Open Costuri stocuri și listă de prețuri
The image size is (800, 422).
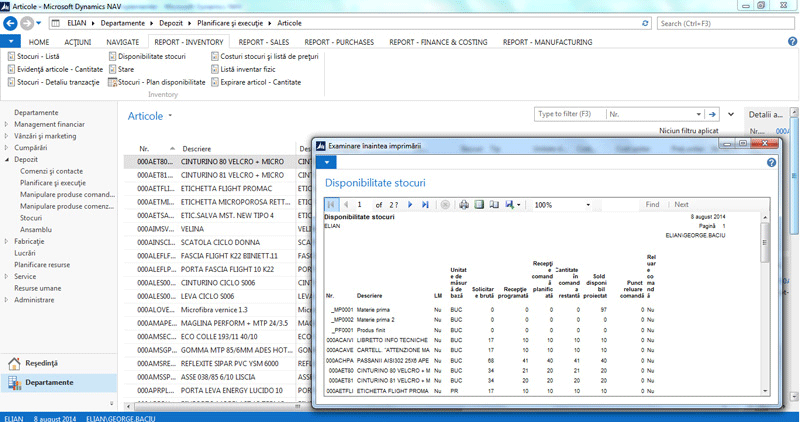(265, 56)
